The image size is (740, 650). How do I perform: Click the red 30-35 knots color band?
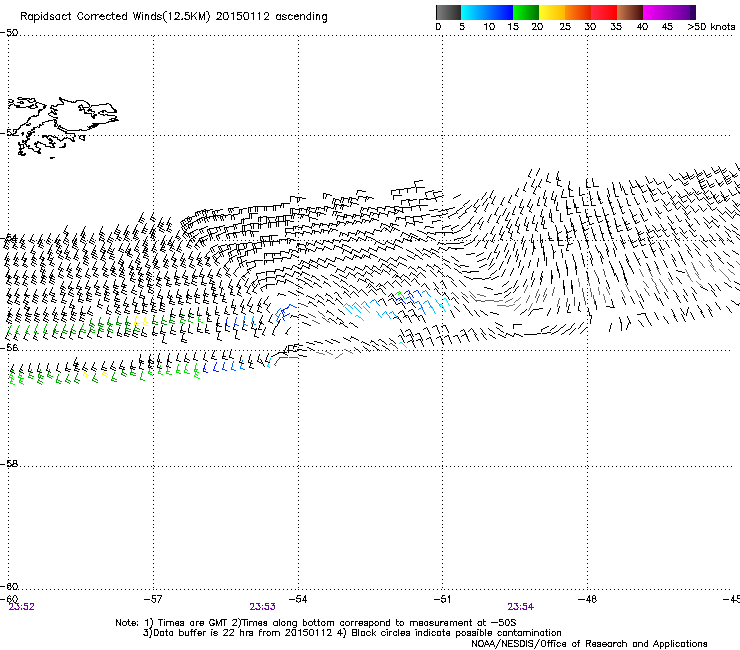coord(604,12)
